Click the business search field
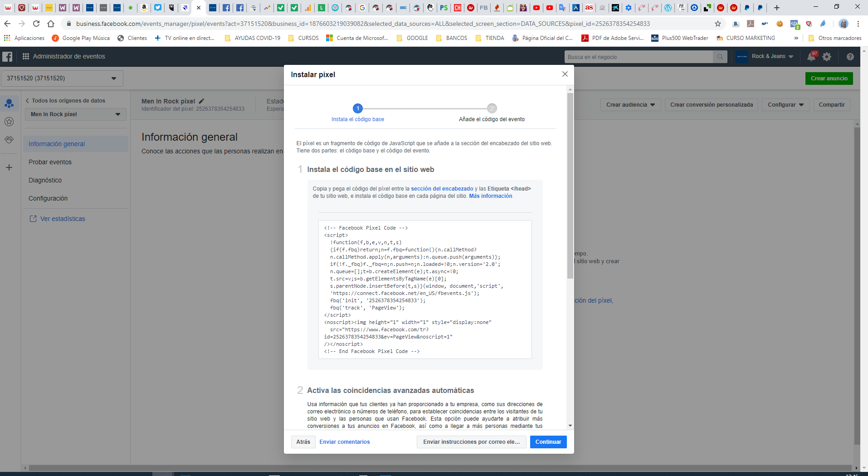This screenshot has width=868, height=476. (639, 57)
